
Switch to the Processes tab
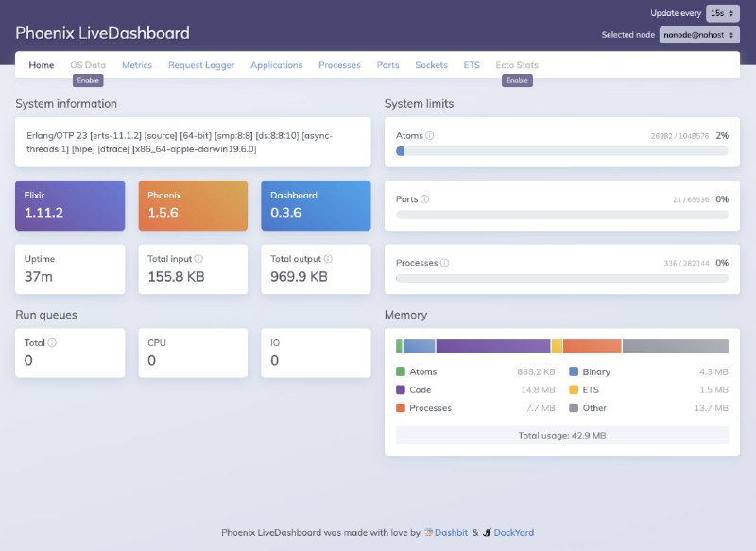pos(339,65)
